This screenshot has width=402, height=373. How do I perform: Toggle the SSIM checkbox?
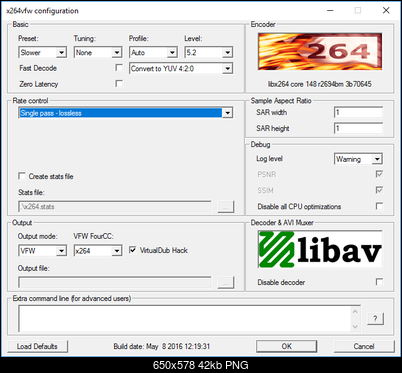(x=379, y=190)
